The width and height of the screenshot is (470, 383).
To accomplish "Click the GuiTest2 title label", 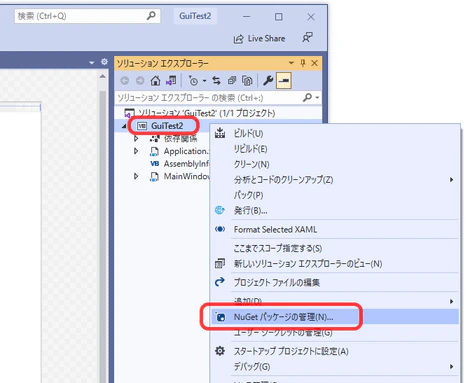I will point(195,16).
